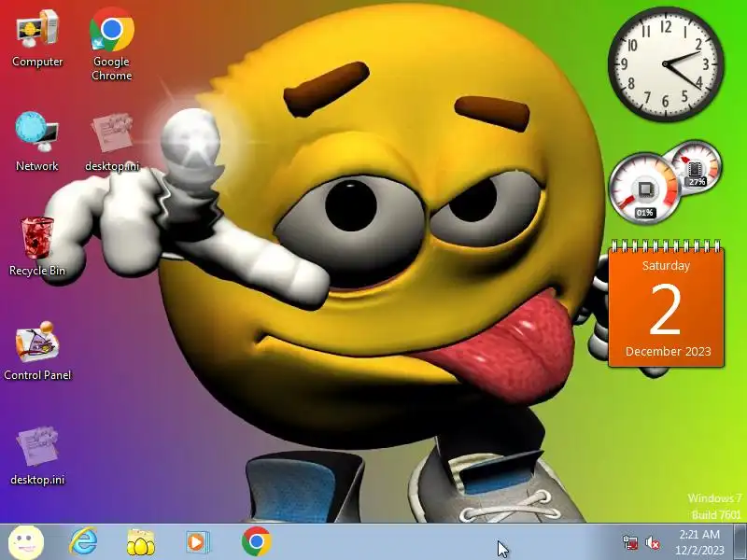The height and width of the screenshot is (560, 747).
Task: Click December 2023 on the calendar gadget
Action: click(668, 352)
